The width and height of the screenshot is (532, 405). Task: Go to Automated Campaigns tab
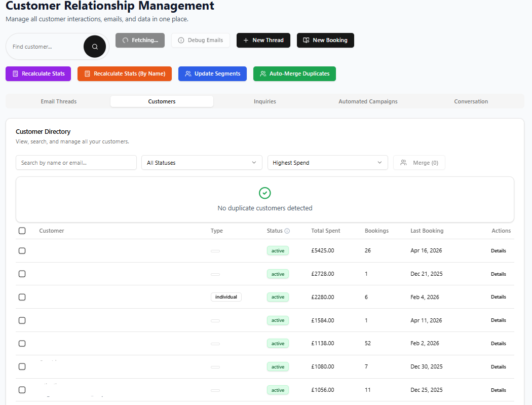point(368,101)
